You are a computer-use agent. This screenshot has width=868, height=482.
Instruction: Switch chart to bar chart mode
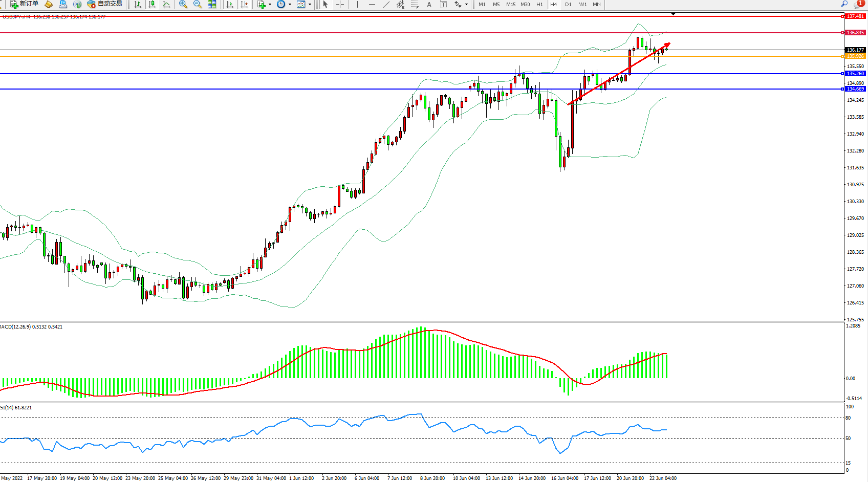pyautogui.click(x=138, y=4)
